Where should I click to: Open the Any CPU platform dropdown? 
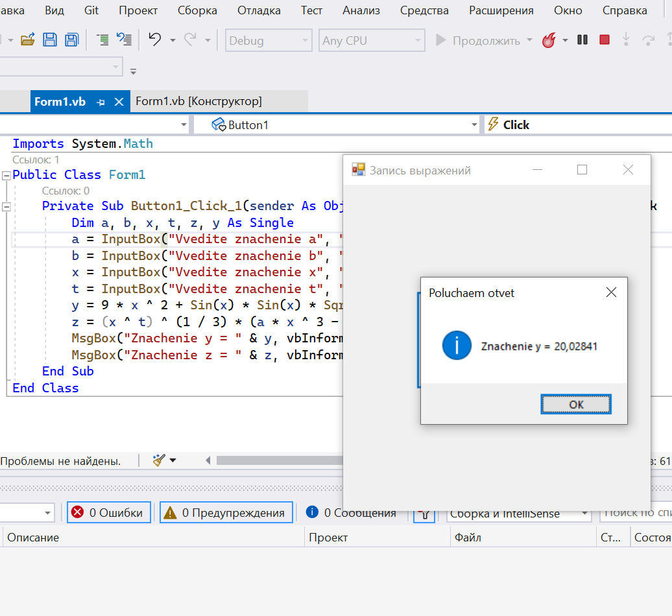point(372,40)
